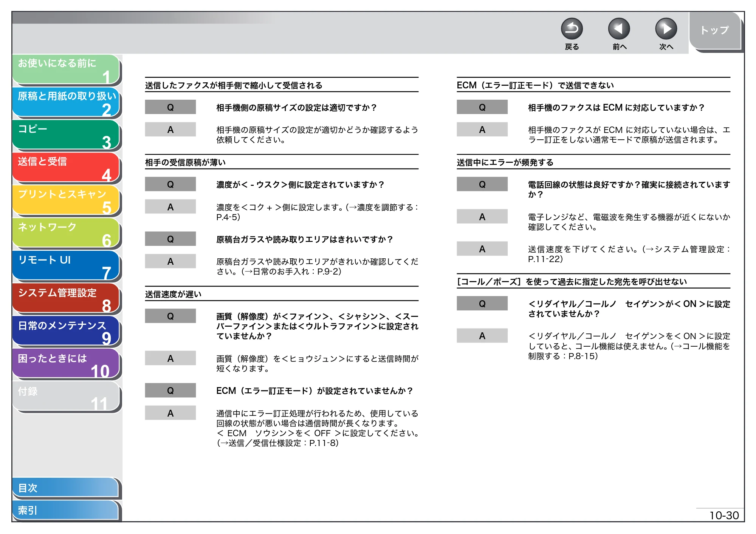This screenshot has width=756, height=534.
Task: Click question 原稿台ガラスや読み取りエリアはきれいですか？
Action: click(305, 239)
